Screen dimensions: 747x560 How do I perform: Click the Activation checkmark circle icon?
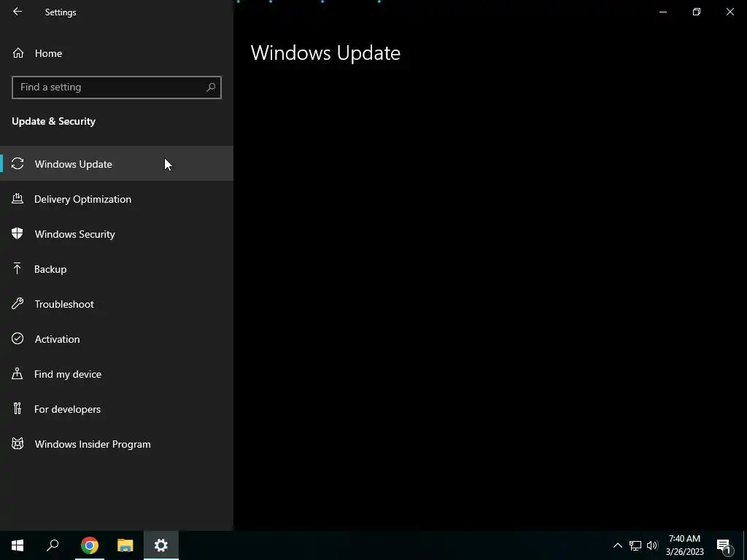coord(18,338)
